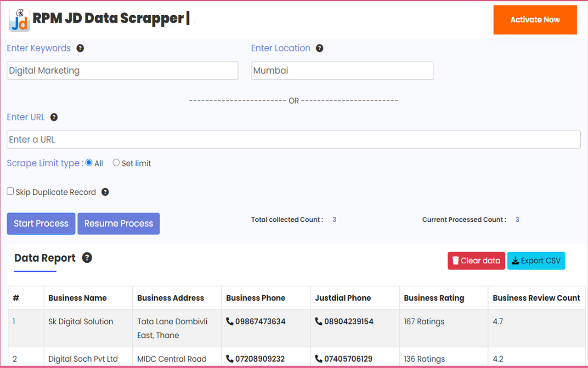Image resolution: width=588 pixels, height=368 pixels.
Task: Click the RPM JD logo icon
Action: tap(20, 20)
